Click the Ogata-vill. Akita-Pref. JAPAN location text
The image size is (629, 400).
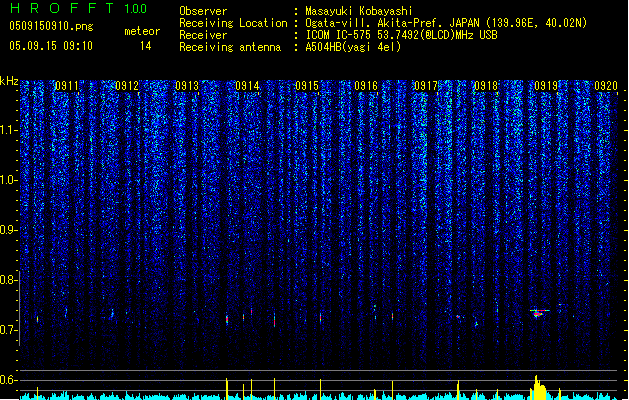(x=446, y=23)
